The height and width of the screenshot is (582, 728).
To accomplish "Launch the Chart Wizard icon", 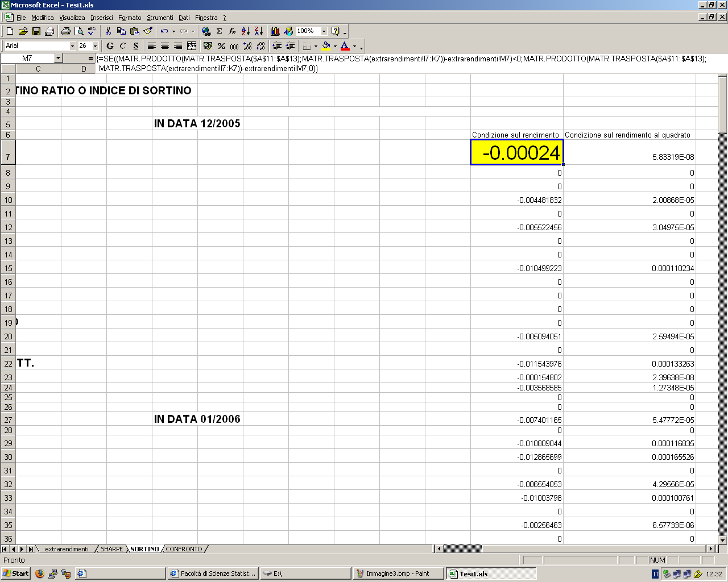I will 275,31.
